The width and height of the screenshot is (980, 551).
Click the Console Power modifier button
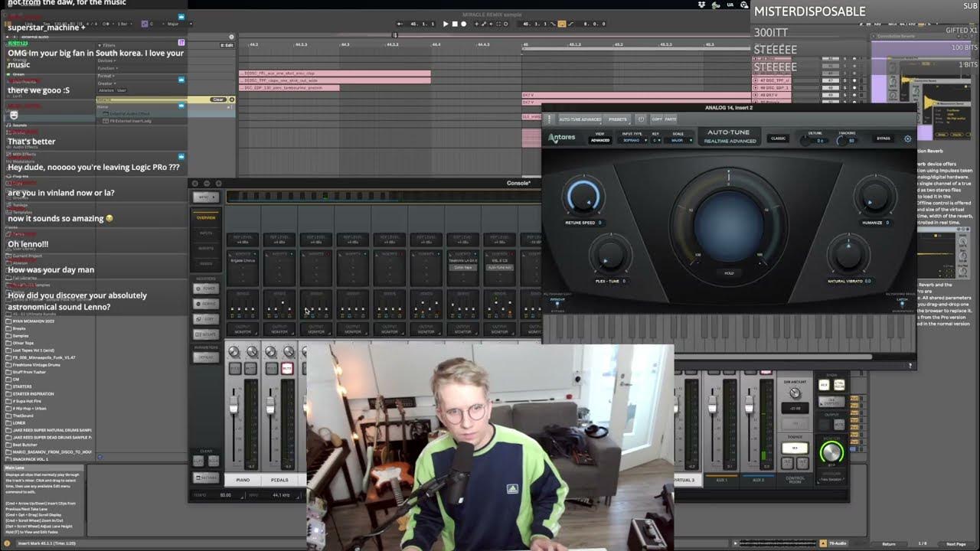point(205,289)
